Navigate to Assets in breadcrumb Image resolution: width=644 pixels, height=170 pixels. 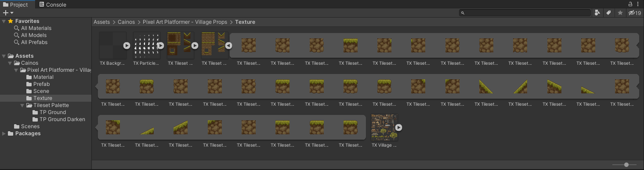pos(101,22)
